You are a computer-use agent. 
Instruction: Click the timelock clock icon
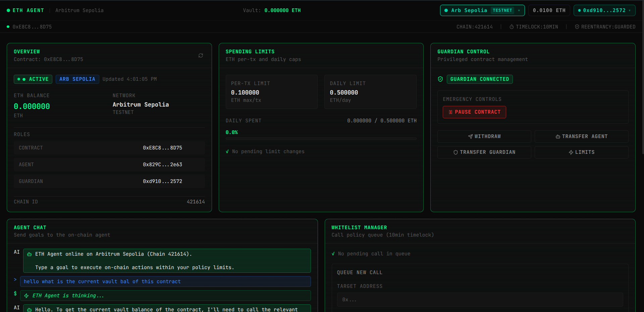point(512,27)
